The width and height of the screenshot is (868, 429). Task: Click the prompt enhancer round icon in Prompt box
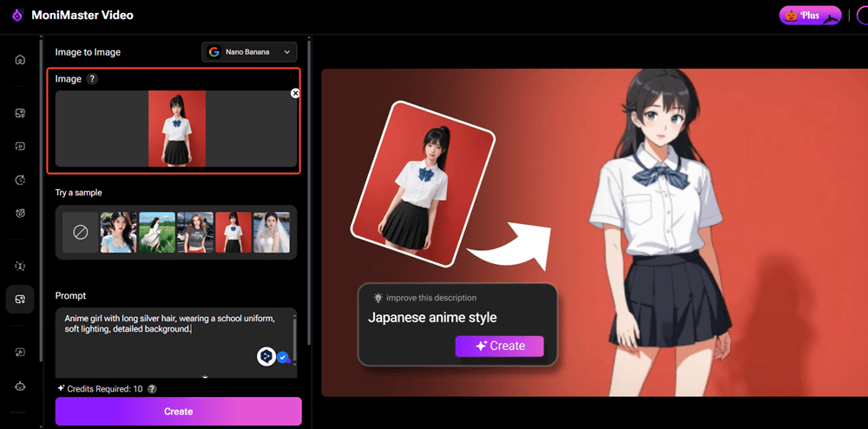(266, 356)
